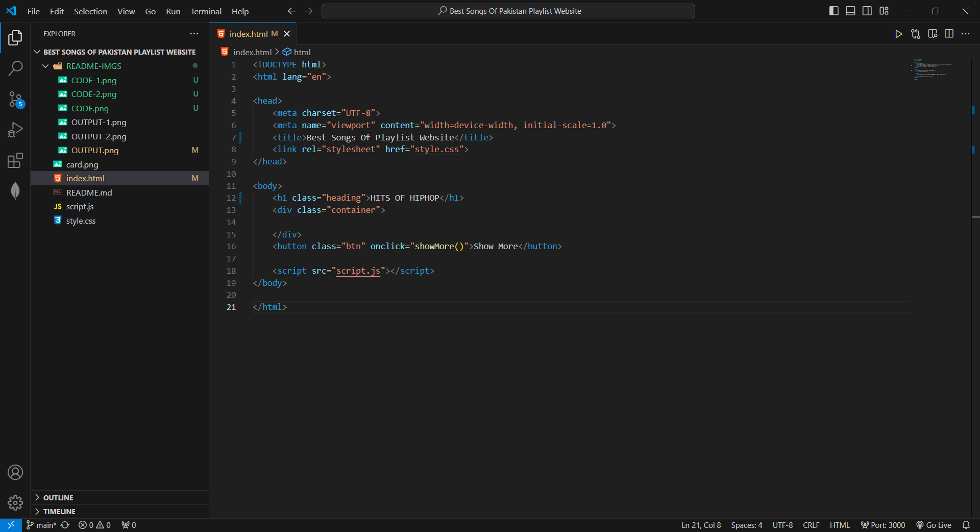Go forward with the right arrow

[x=308, y=11]
